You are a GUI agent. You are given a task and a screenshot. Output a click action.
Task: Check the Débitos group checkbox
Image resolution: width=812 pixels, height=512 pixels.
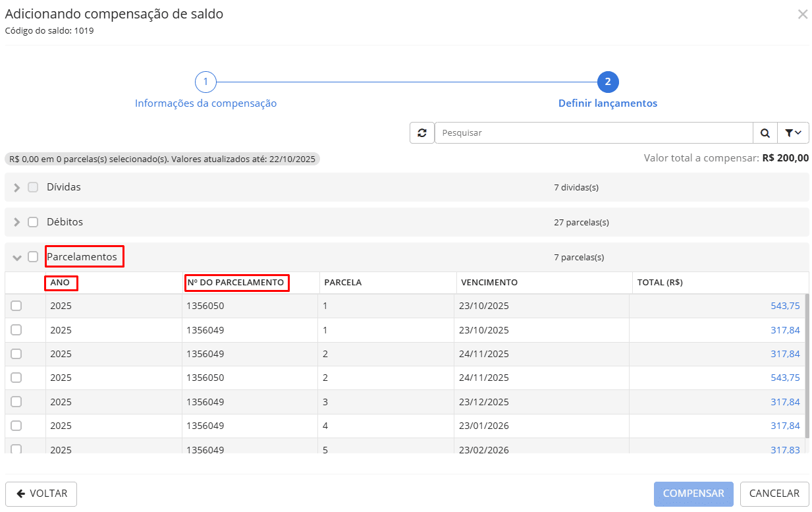[33, 222]
